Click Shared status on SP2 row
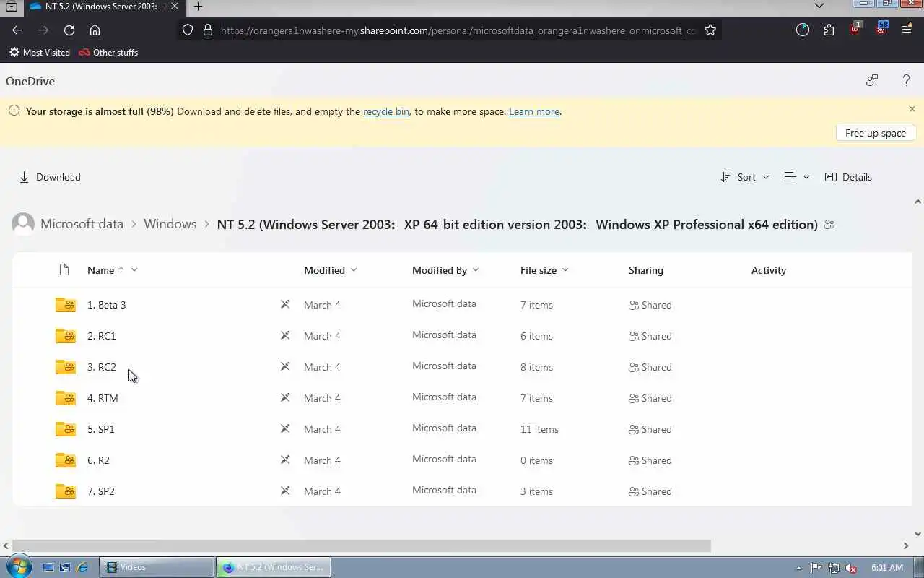Screen dimensions: 924x578 (650, 491)
